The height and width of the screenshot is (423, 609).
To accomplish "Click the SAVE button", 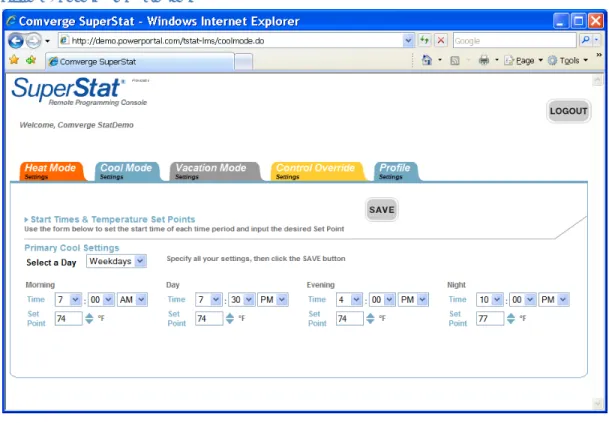I will (381, 210).
